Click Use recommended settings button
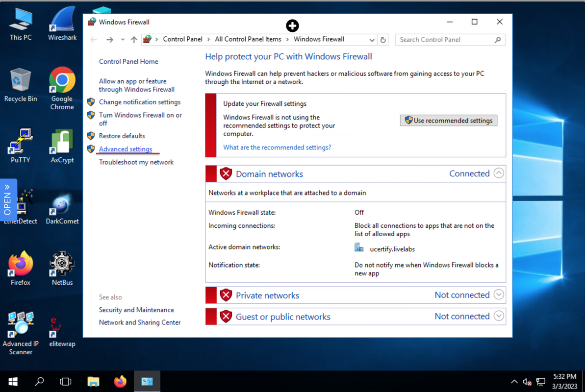 (x=449, y=121)
